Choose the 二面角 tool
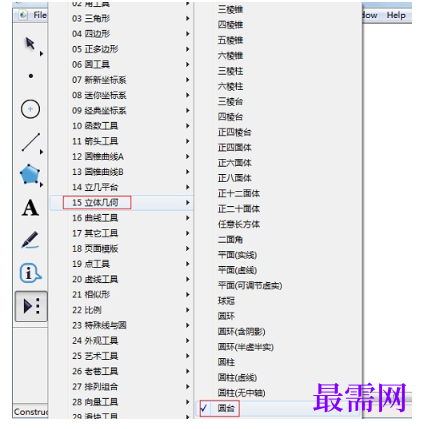This screenshot has height=429, width=425. coord(230,240)
